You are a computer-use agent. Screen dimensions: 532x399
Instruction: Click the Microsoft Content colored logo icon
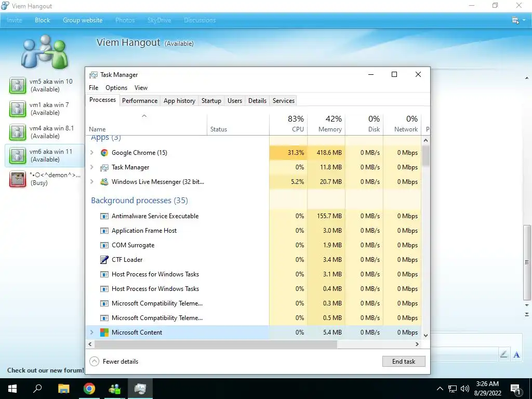click(x=104, y=332)
